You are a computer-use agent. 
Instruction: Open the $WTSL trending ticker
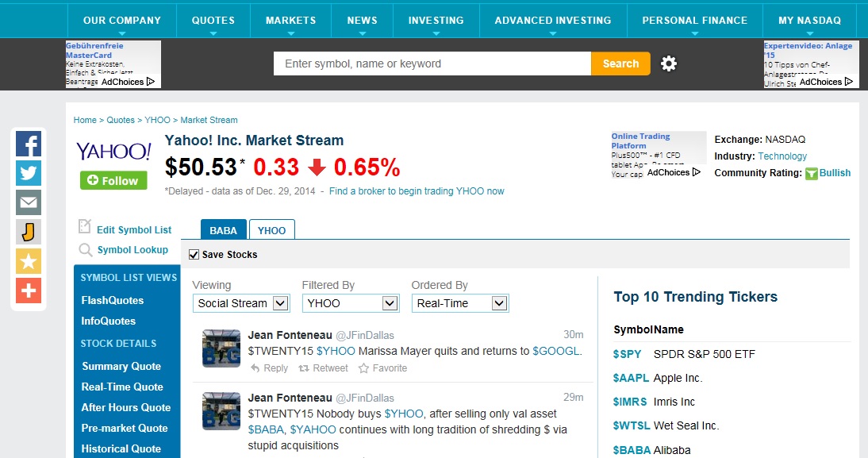click(632, 426)
